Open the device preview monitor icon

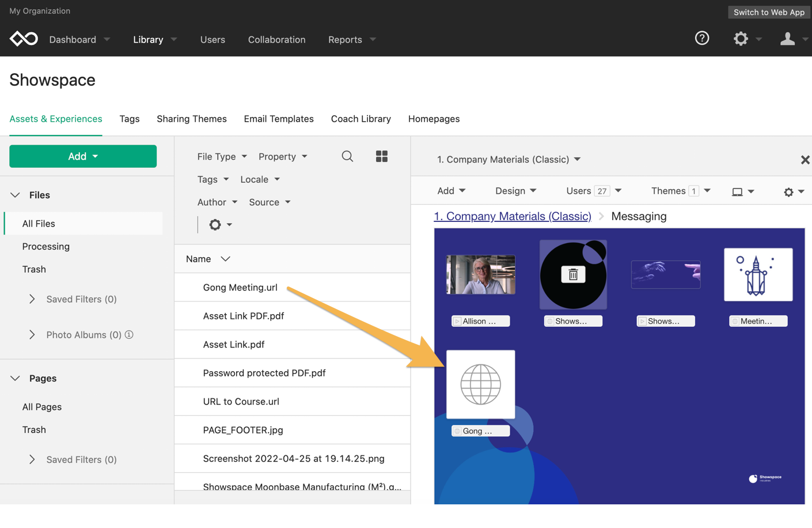point(737,191)
